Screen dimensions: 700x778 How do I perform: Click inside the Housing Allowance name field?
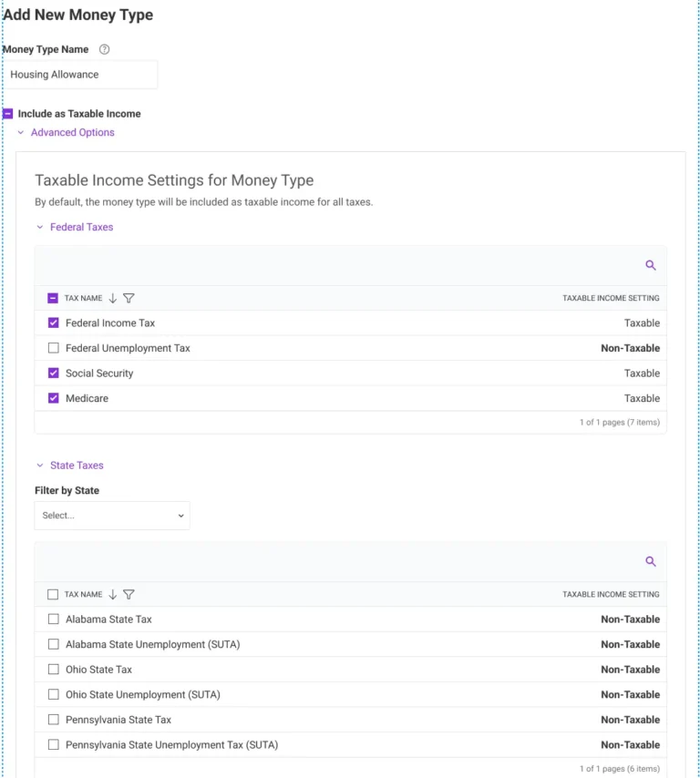coord(82,74)
